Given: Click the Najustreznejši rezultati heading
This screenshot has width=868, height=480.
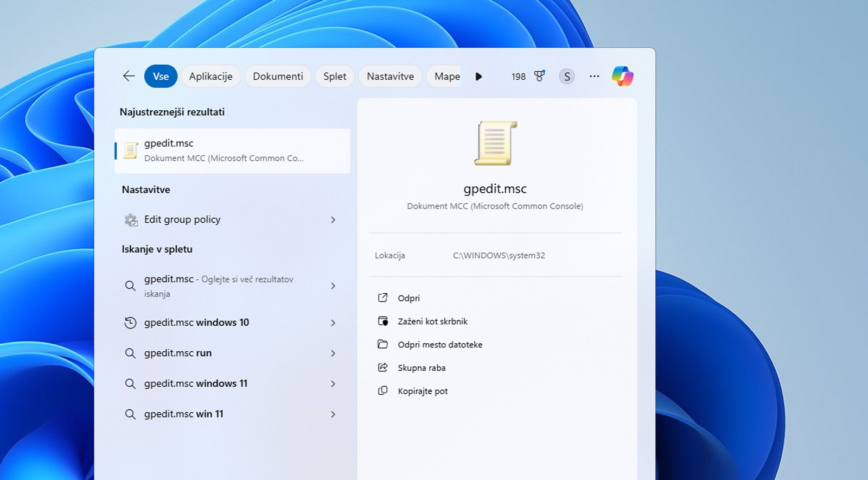Looking at the screenshot, I should pos(172,112).
